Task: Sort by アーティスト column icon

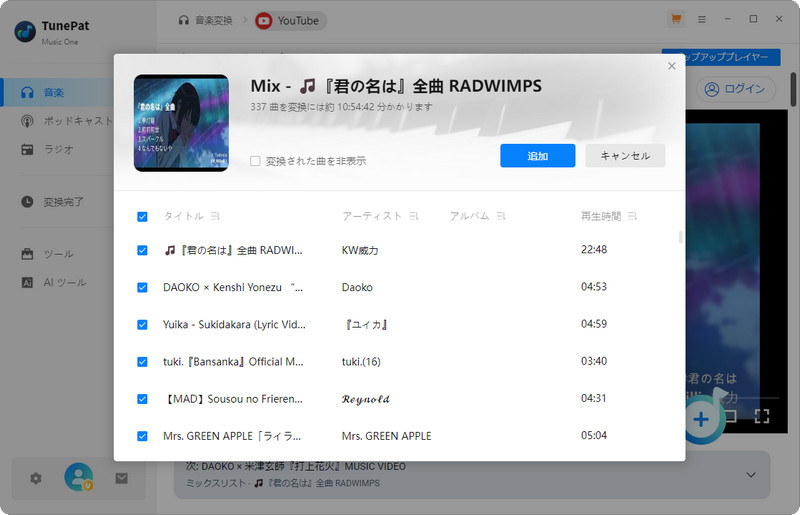Action: (x=413, y=216)
